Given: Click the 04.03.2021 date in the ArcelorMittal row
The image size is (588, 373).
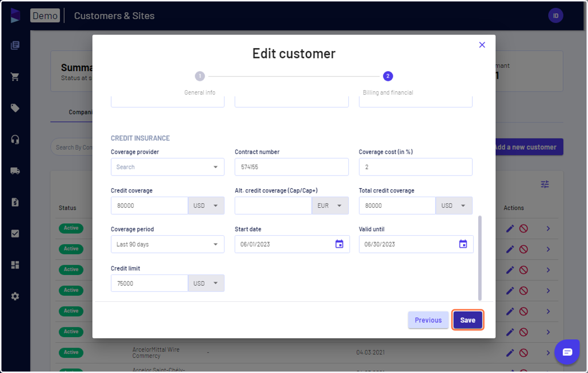Looking at the screenshot, I should (x=370, y=353).
